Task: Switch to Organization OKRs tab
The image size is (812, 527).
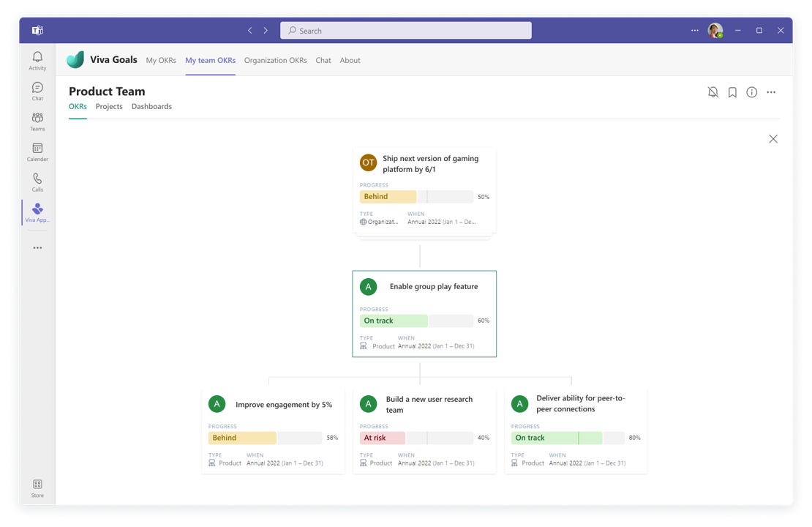Action: (x=275, y=60)
